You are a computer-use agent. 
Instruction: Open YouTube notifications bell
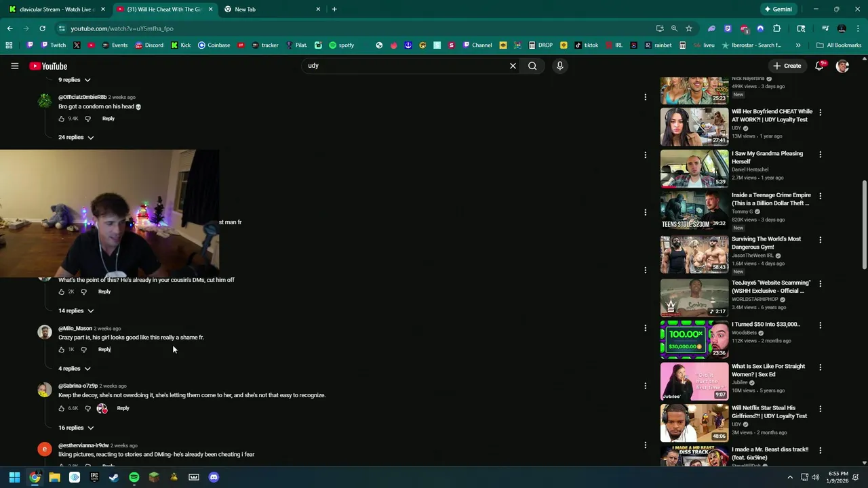pyautogui.click(x=819, y=66)
